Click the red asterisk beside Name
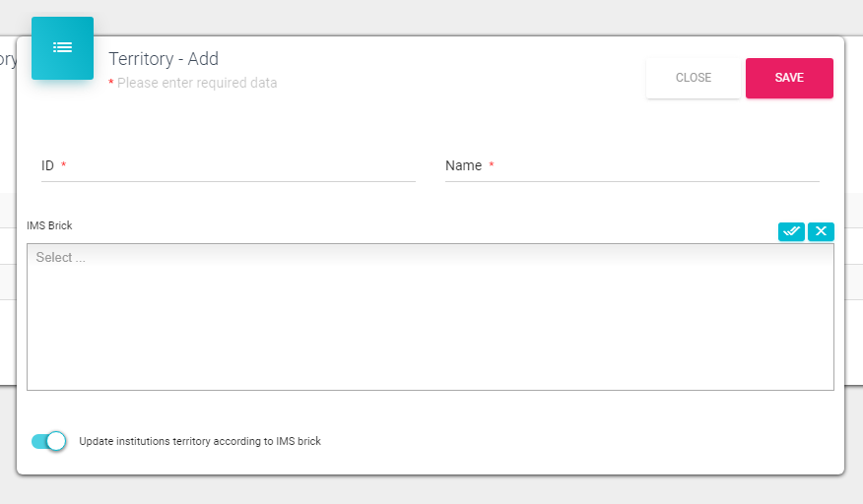Image resolution: width=863 pixels, height=504 pixels. tap(492, 165)
